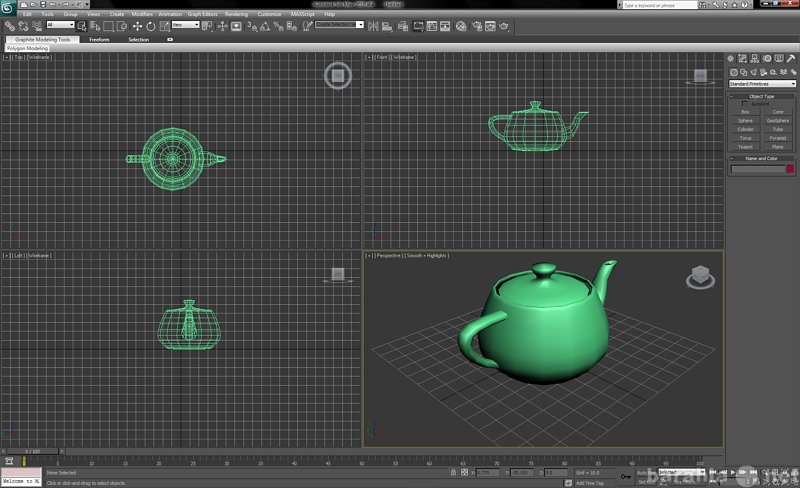The image size is (800, 488).
Task: Click the Play Animation button
Action: pos(733,472)
